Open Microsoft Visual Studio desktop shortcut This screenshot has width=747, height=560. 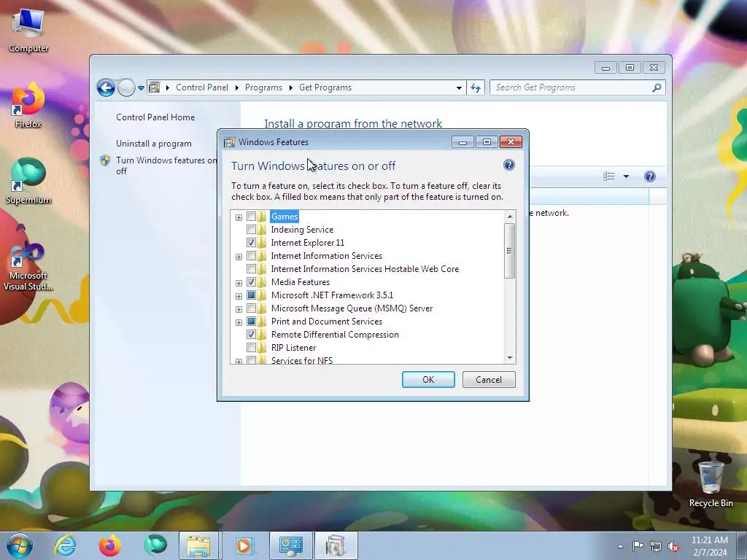tap(28, 267)
